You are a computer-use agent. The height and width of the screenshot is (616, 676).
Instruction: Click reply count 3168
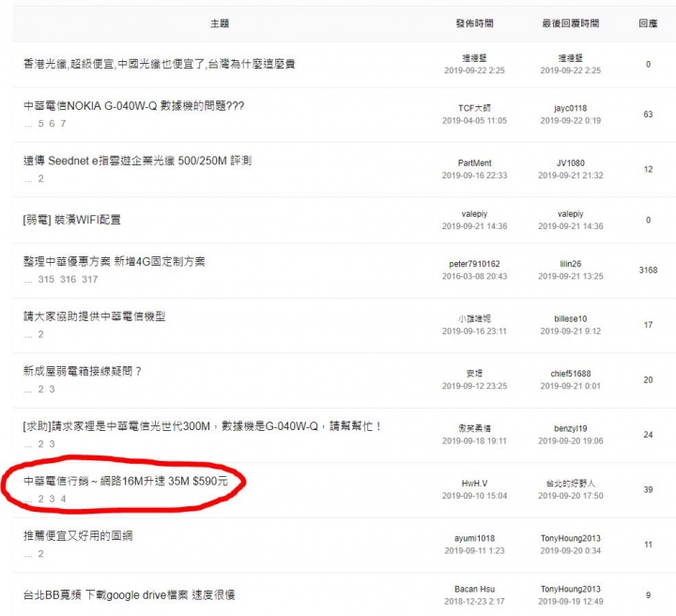coord(648,269)
